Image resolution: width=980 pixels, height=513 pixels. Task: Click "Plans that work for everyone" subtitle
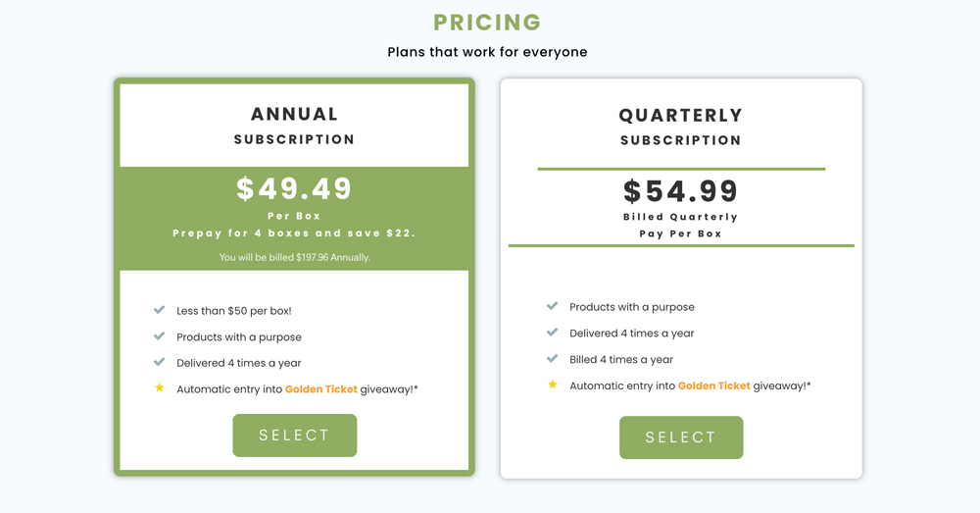coord(487,52)
